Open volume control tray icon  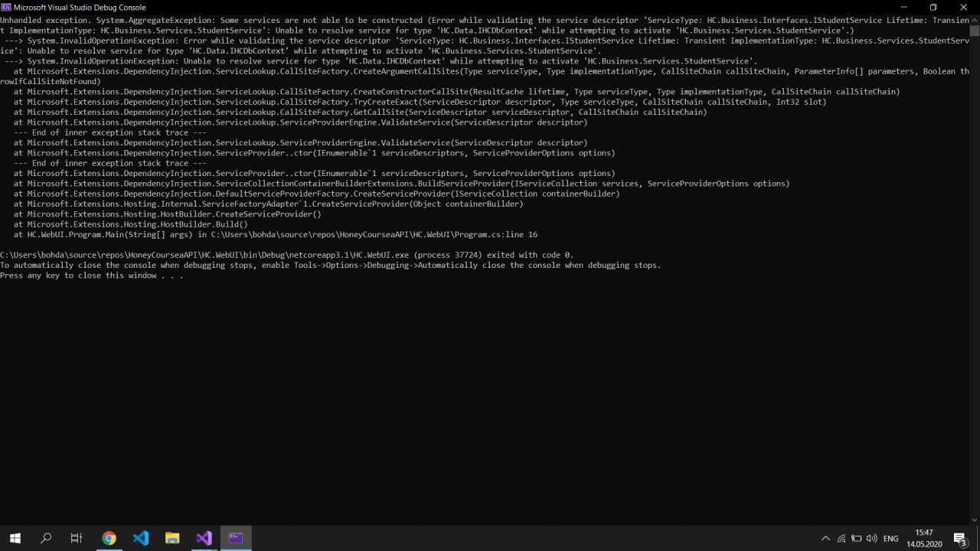872,539
